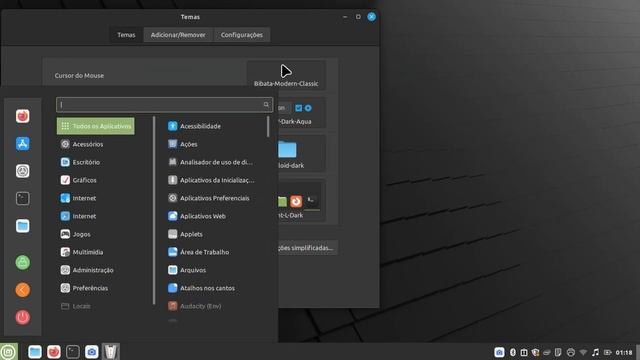Switch to the Configurações tab
The width and height of the screenshot is (640, 360).
coord(242,35)
